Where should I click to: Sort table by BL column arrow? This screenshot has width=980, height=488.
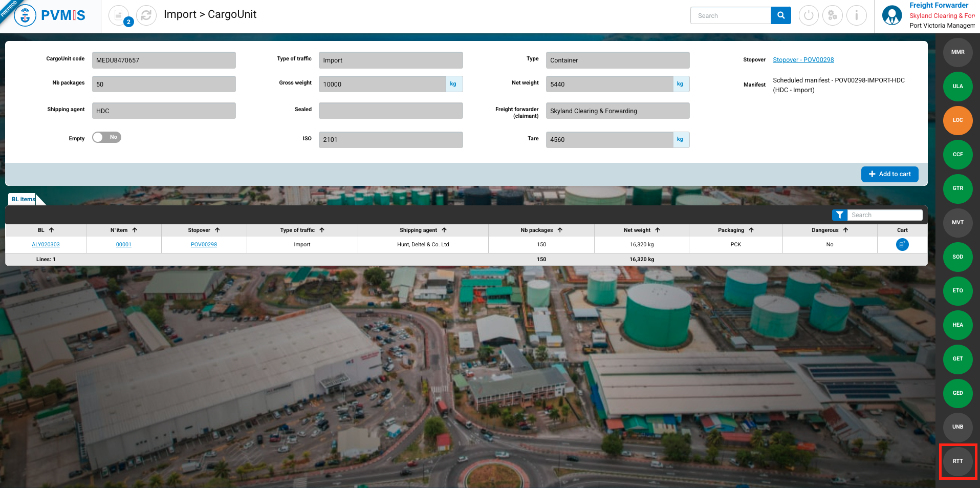[x=51, y=230]
